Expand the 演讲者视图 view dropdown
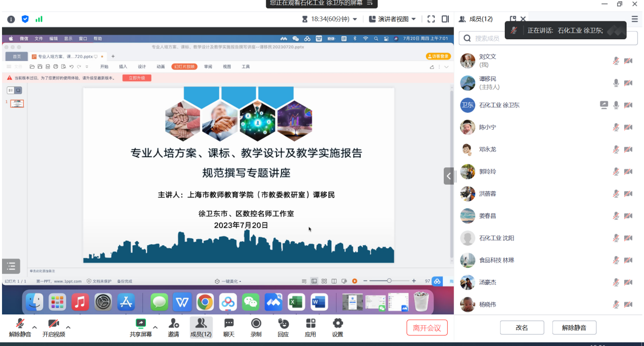The width and height of the screenshot is (644, 346). point(392,19)
